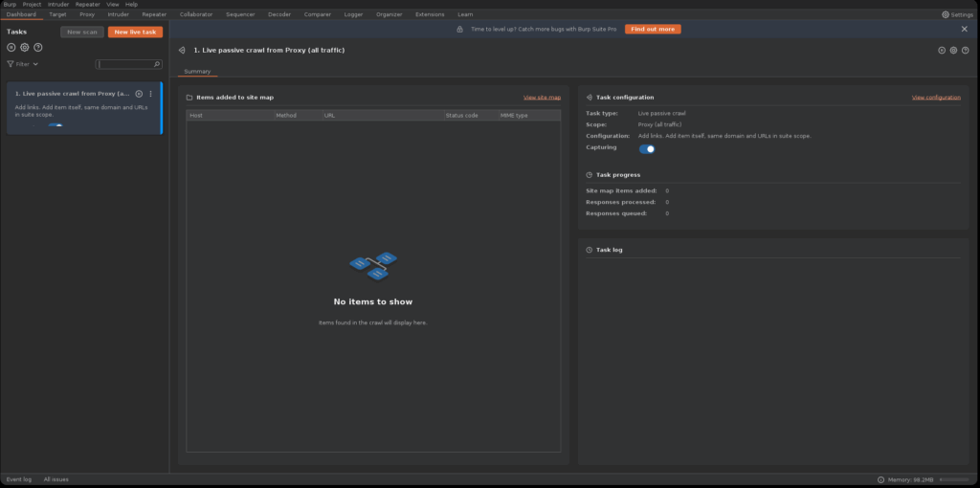Toggle the Capturing switch off
The width and height of the screenshot is (980, 488).
647,148
